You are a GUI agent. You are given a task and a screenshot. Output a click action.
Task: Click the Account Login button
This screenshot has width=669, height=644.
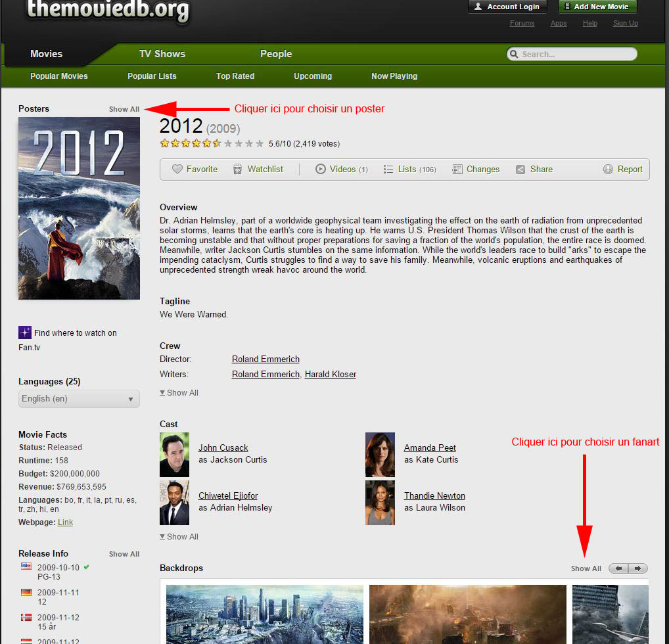(508, 7)
